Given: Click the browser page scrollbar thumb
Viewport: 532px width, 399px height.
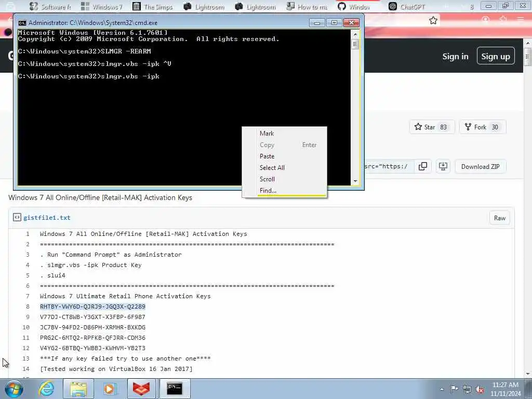Looking at the screenshot, I should coord(528,57).
